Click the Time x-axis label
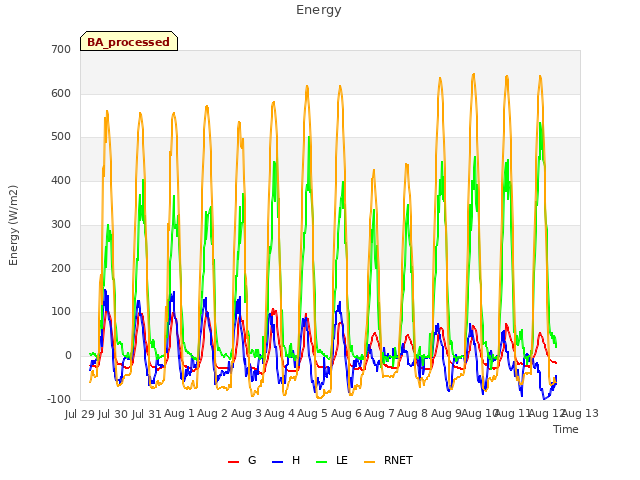 pyautogui.click(x=566, y=429)
